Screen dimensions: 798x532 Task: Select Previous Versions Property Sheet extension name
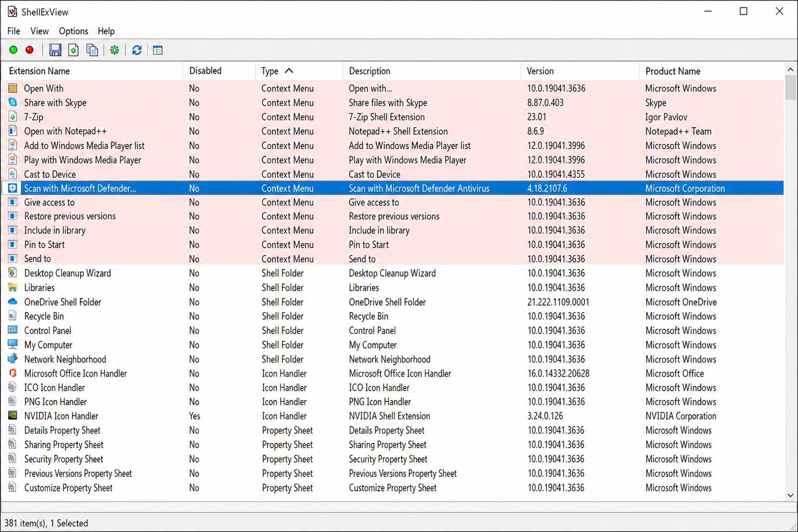point(78,473)
